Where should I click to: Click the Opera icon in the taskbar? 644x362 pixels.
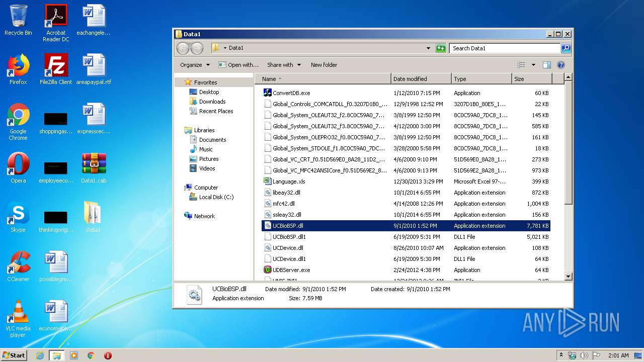click(108, 355)
